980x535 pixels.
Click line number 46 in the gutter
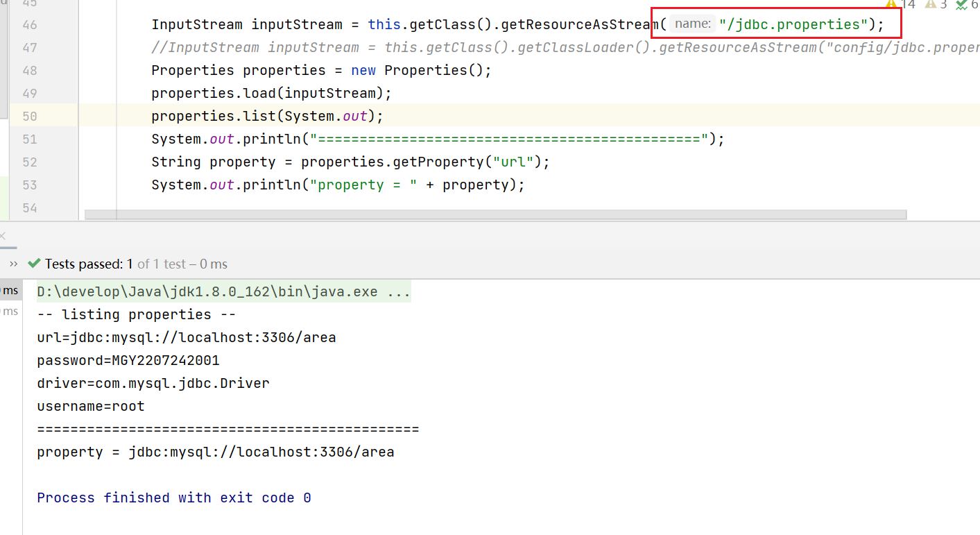(x=29, y=24)
